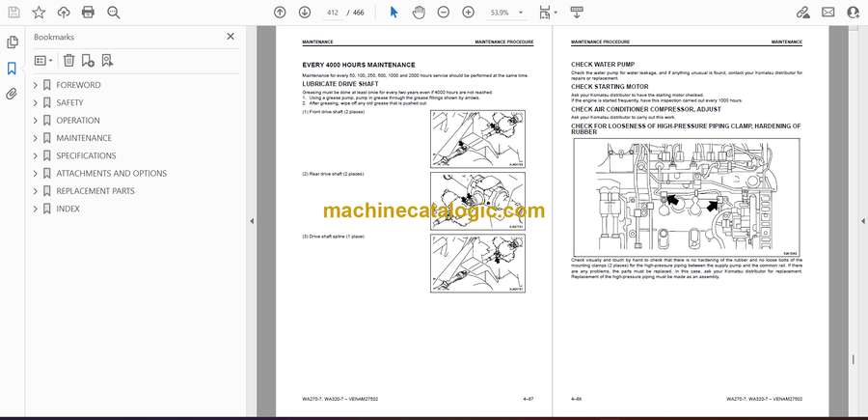Click the EVERY 4000 HOURS MAINTENANCE heading

coord(358,65)
